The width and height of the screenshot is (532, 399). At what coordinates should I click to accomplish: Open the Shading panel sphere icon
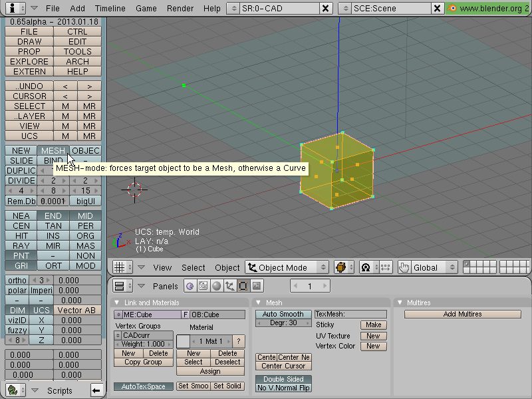point(217,286)
